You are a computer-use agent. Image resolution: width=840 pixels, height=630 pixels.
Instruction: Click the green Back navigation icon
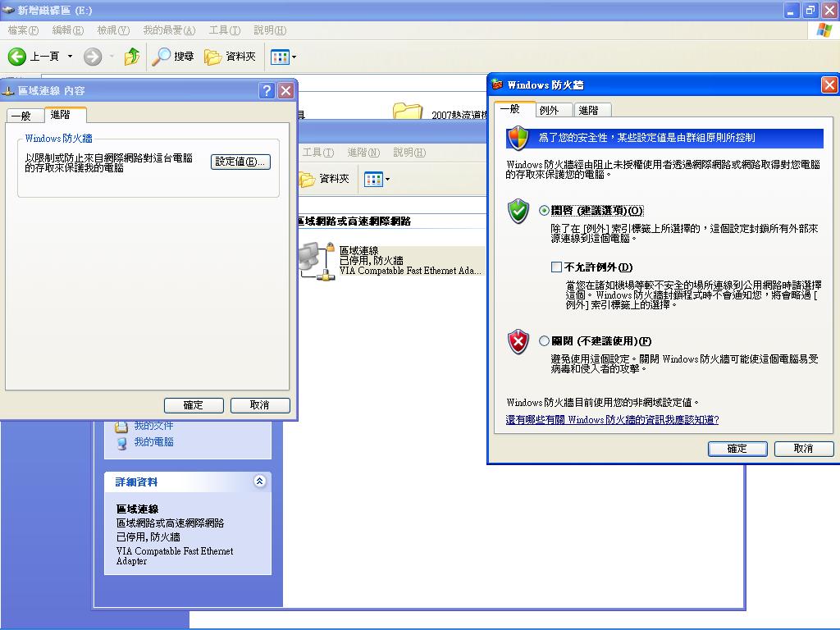pyautogui.click(x=18, y=57)
